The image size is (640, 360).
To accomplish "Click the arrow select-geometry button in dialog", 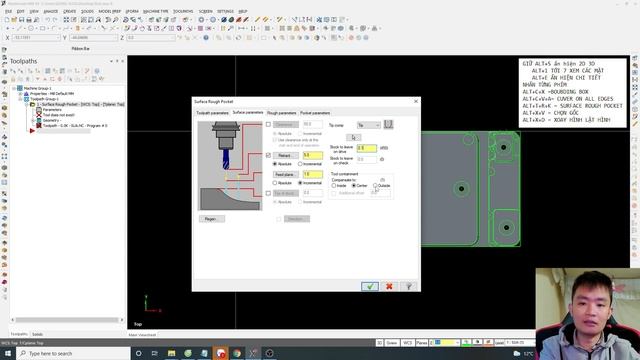I will coord(353,138).
